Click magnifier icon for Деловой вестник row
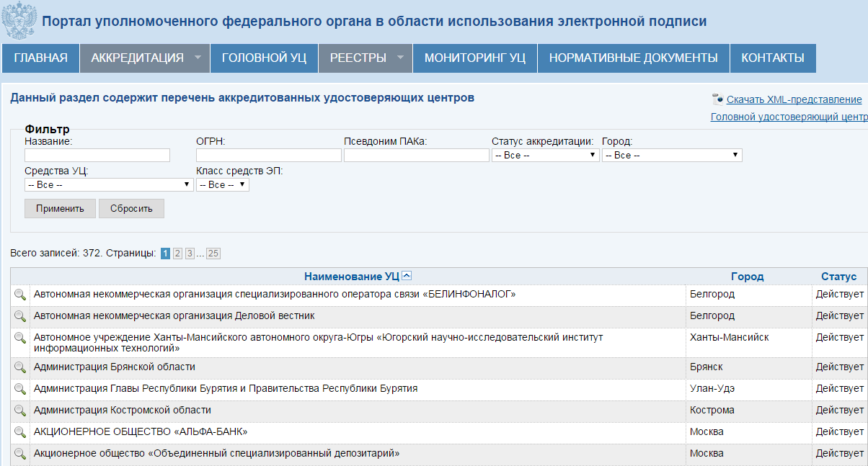Image resolution: width=868 pixels, height=466 pixels. point(19,315)
